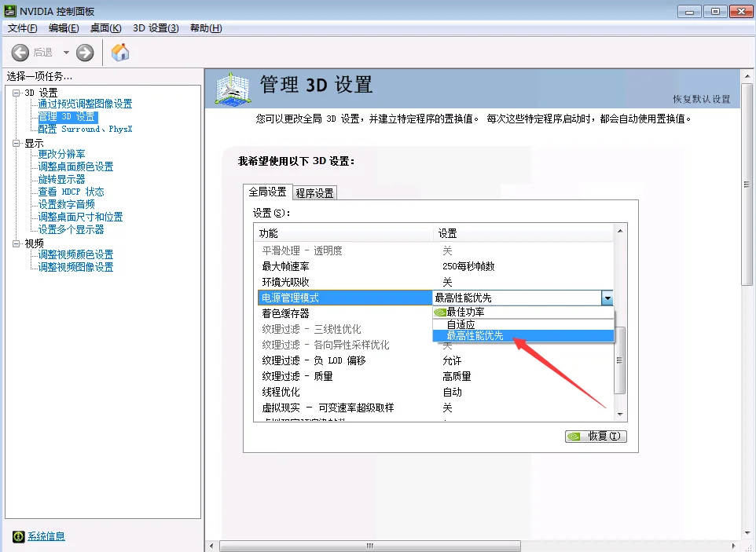Choose 最高性能优先 in the list
Viewport: 756px width, 552px height.
(523, 336)
